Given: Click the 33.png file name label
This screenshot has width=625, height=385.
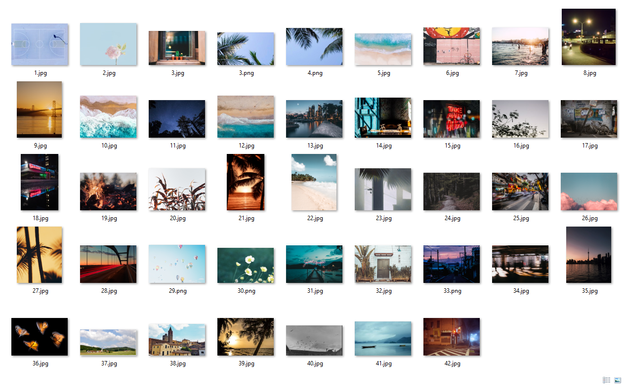Looking at the screenshot, I should [x=452, y=291].
